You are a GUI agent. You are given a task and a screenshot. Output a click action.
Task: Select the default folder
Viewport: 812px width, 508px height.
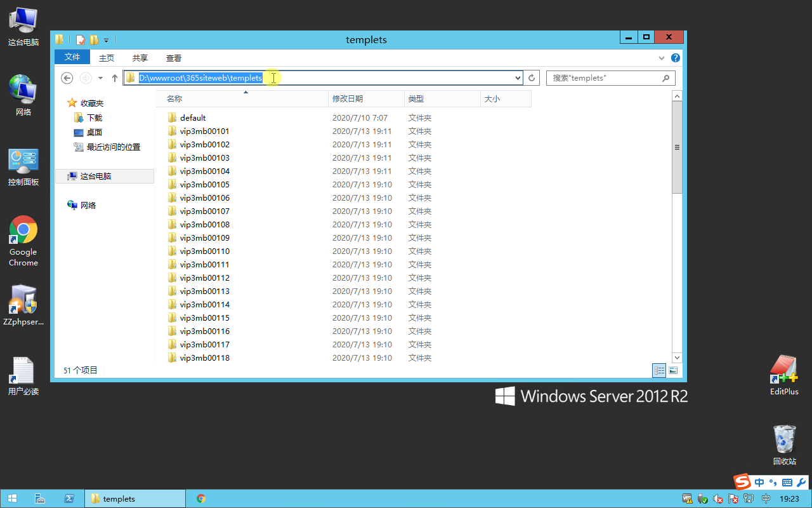[193, 117]
